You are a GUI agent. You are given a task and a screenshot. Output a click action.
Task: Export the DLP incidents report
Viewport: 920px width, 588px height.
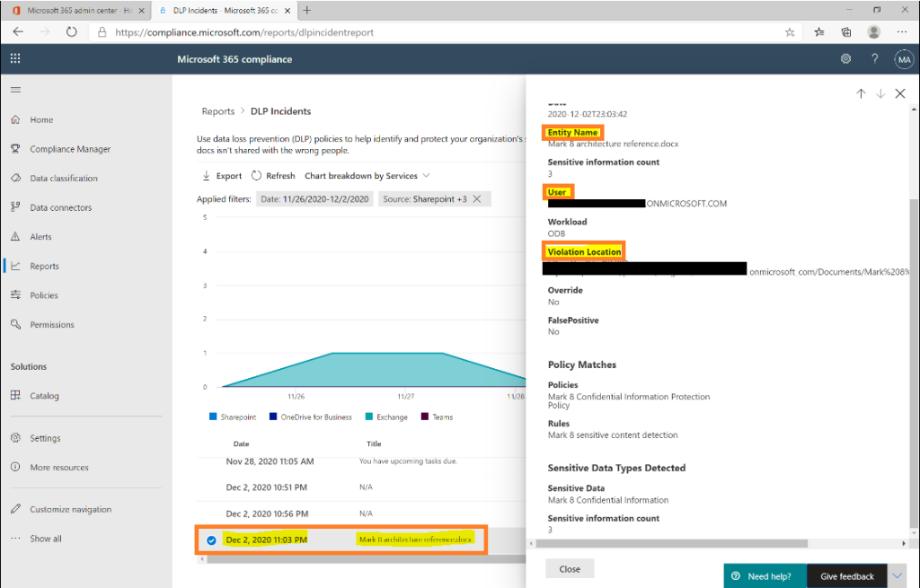[222, 176]
